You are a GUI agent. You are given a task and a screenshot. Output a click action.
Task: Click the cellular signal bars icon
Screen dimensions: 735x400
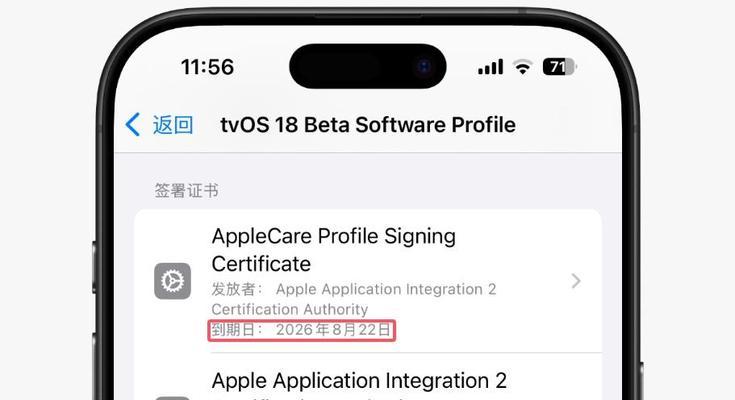(x=491, y=67)
